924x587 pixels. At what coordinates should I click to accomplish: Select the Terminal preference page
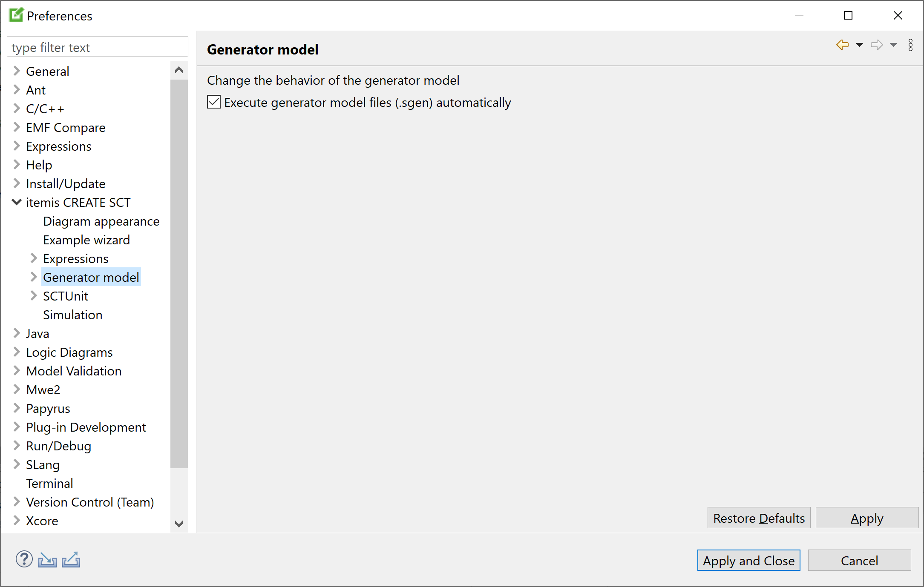coord(49,484)
